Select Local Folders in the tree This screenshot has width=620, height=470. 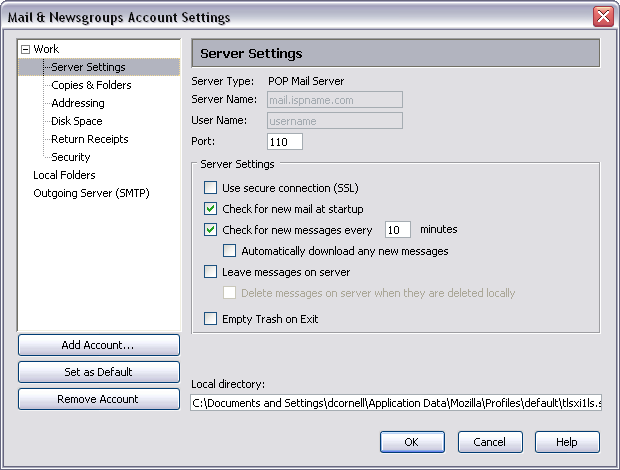(x=66, y=175)
